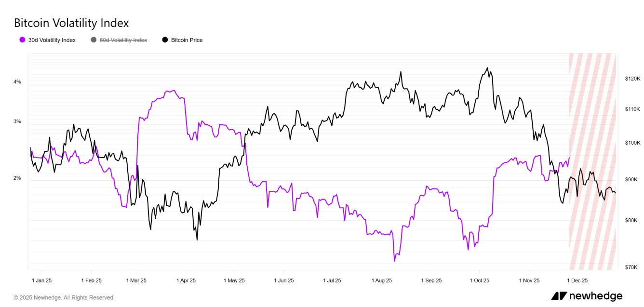Open the newhedge wordmark link

coord(595,296)
